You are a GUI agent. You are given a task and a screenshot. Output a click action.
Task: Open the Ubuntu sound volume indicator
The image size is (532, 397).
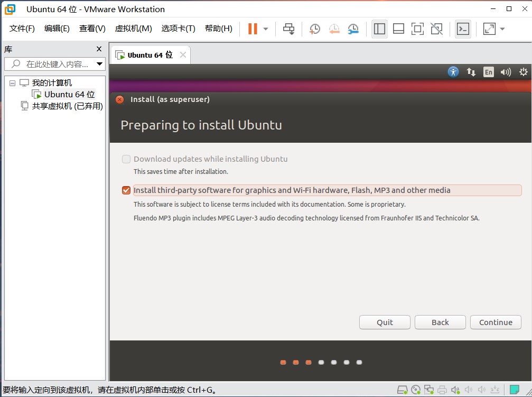[506, 72]
